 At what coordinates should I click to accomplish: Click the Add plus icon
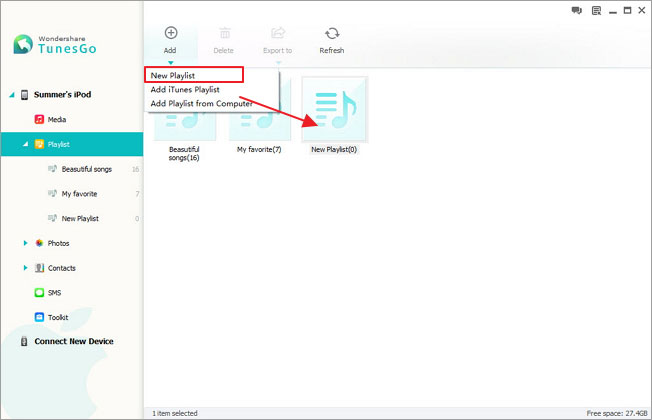click(x=170, y=33)
